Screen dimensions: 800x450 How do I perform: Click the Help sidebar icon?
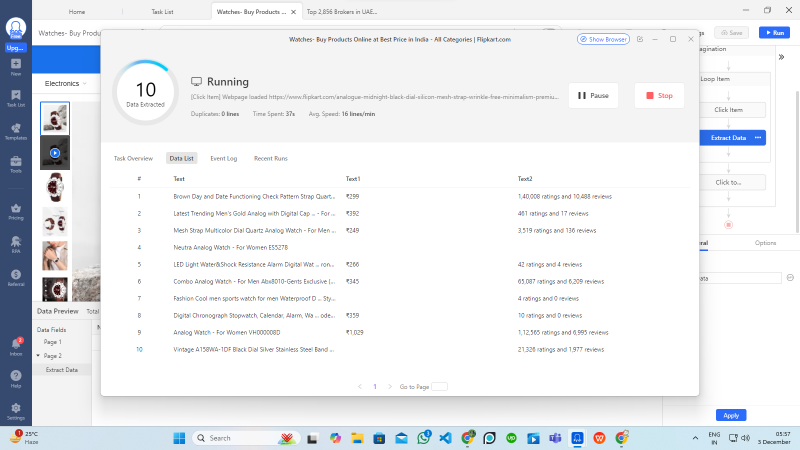pos(15,379)
